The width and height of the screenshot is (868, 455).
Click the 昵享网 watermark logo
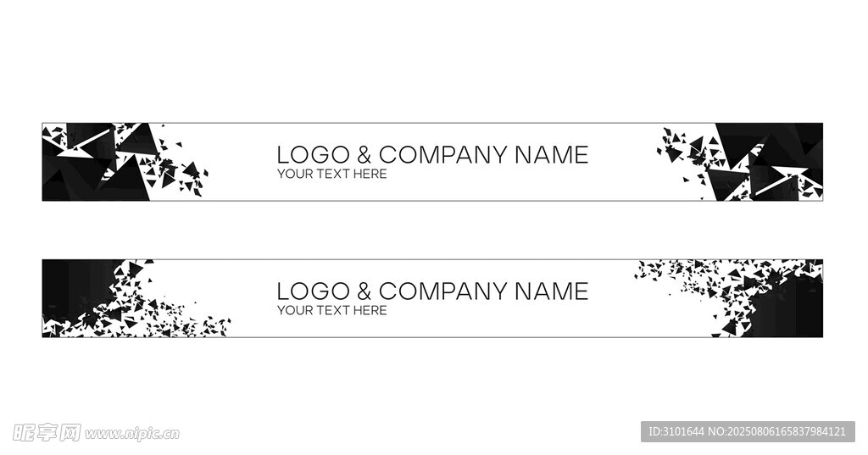(x=41, y=432)
